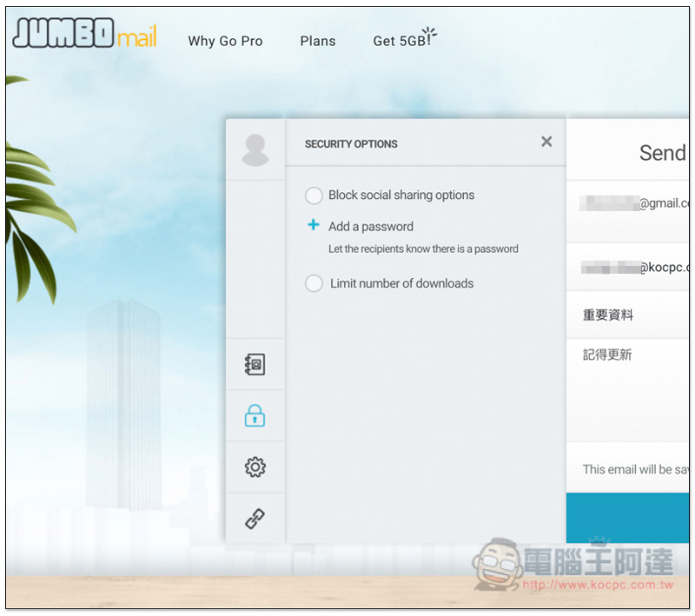Select the lock security options icon
695x616 pixels.
click(x=255, y=416)
